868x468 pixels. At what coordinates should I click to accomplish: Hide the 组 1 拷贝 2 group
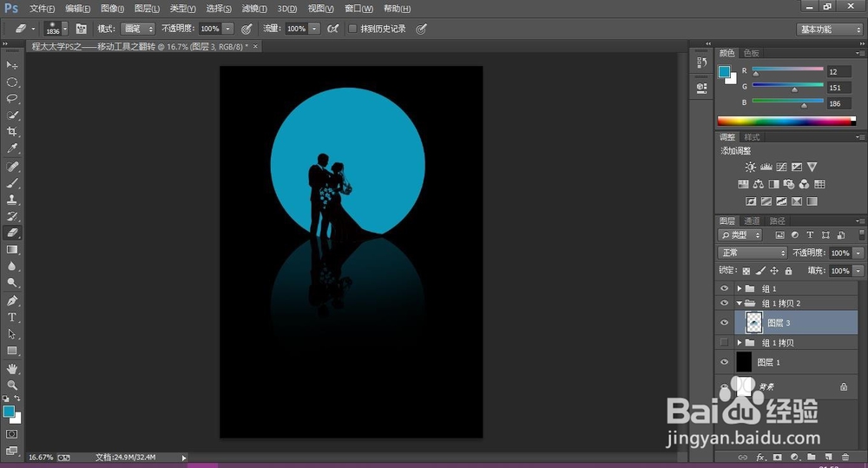pos(724,303)
